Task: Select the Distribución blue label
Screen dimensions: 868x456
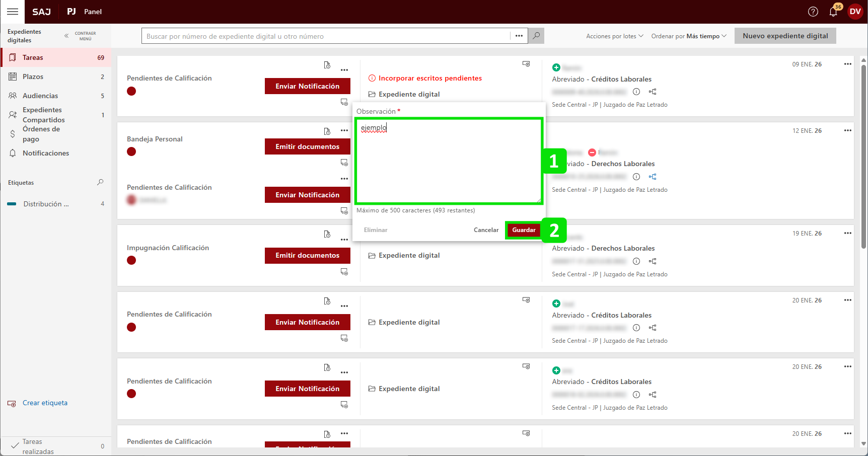Action: (x=46, y=204)
